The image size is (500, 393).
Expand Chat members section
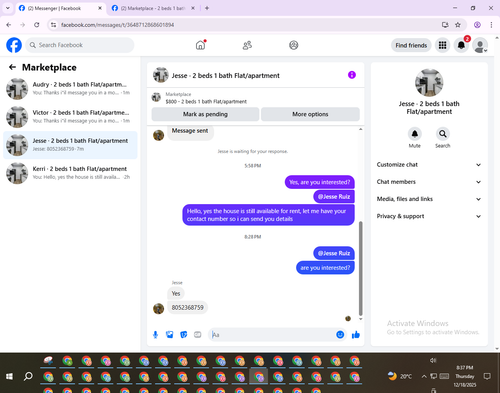tap(429, 182)
